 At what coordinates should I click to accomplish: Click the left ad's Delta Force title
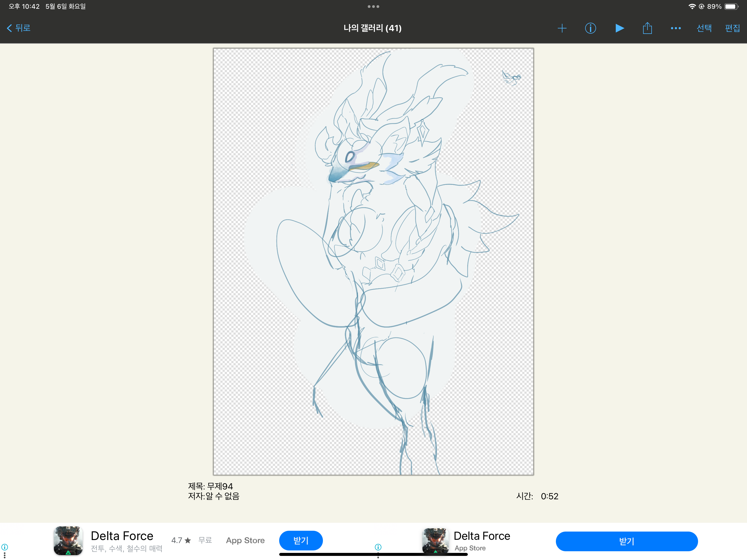(x=122, y=536)
